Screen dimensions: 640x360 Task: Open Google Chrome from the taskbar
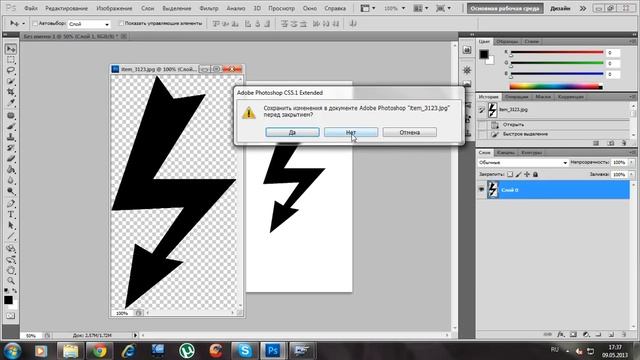click(x=100, y=351)
